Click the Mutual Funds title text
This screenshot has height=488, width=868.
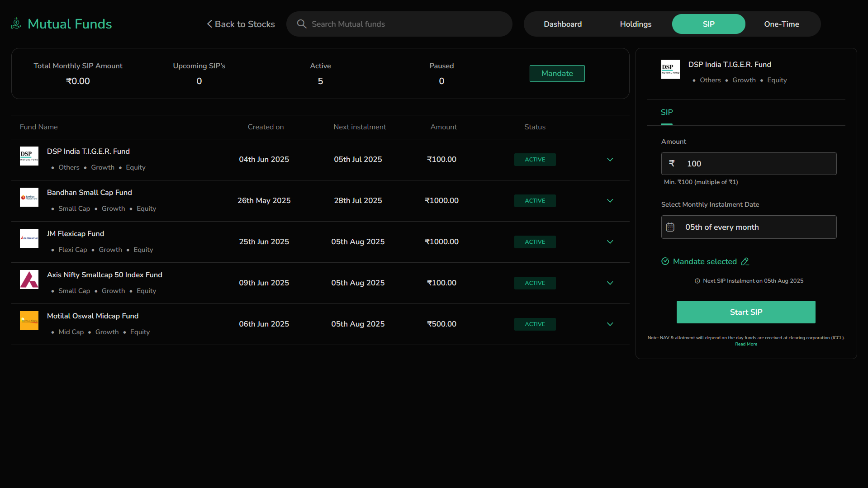(70, 24)
